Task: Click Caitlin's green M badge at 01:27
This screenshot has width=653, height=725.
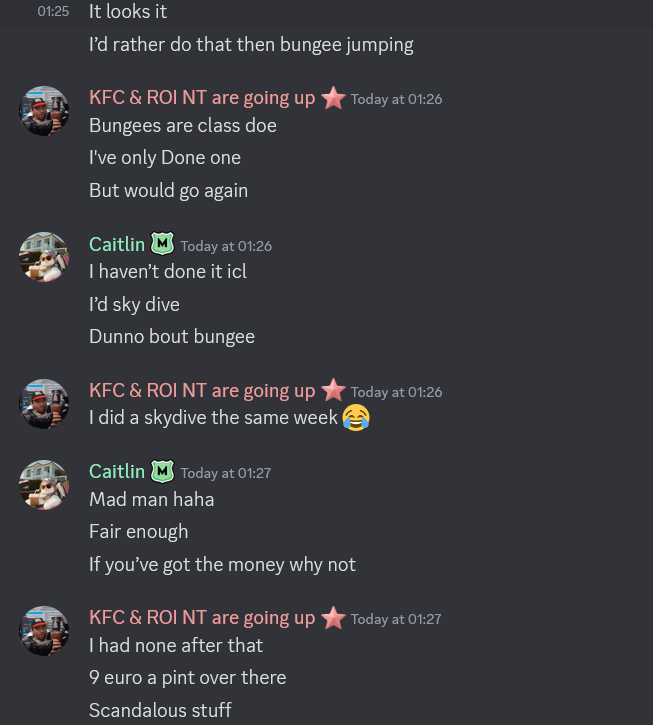Action: pyautogui.click(x=162, y=471)
